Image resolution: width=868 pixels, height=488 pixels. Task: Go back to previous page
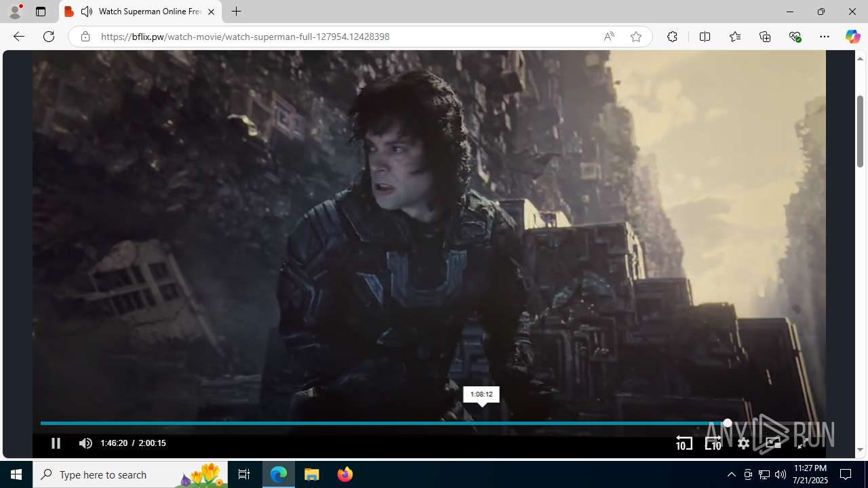pos(18,37)
